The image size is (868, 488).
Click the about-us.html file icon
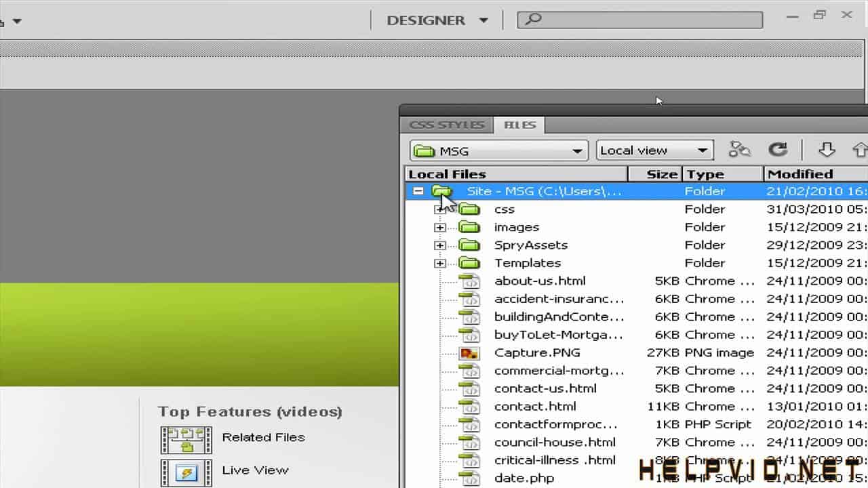click(x=469, y=281)
